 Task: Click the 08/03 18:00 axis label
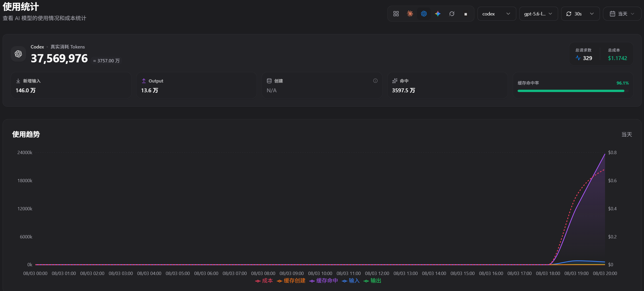(x=548, y=273)
